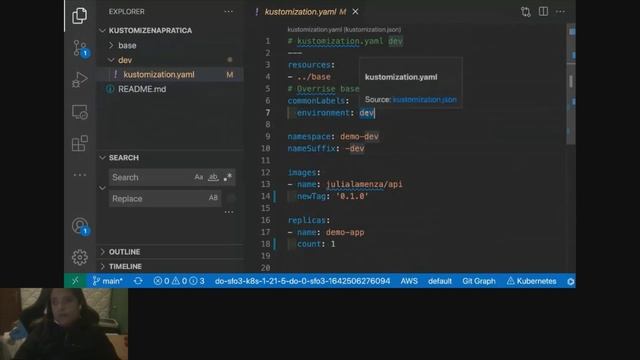Screen dimensions: 640x360
Task: Synchronize changes via status bar sync icon
Action: pos(138,281)
